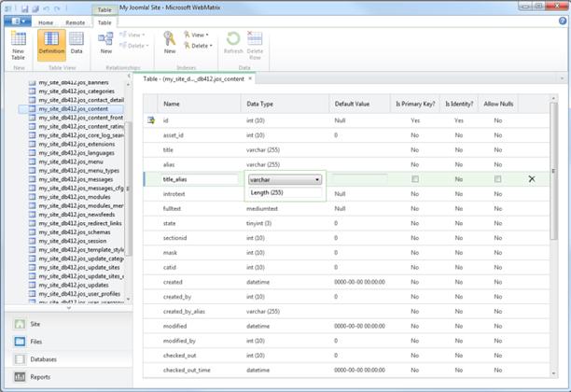Image resolution: width=571 pixels, height=392 pixels.
Task: Select my_site_db412.jos_session table
Action: click(x=73, y=241)
